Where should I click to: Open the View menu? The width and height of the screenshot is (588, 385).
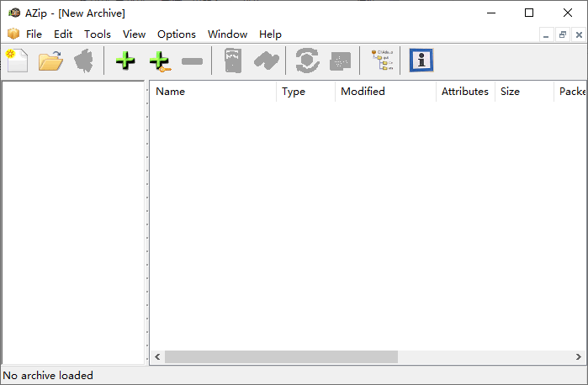coord(134,34)
